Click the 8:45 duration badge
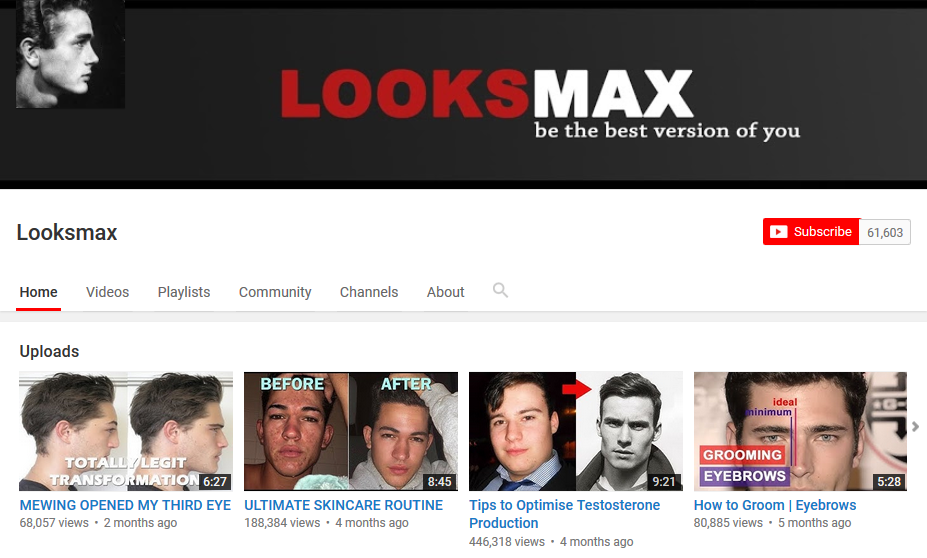 point(439,482)
